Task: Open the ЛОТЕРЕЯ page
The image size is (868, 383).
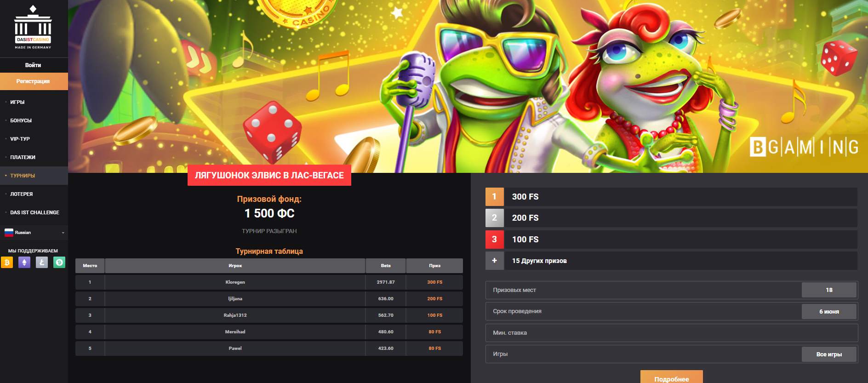Action: pyautogui.click(x=22, y=194)
